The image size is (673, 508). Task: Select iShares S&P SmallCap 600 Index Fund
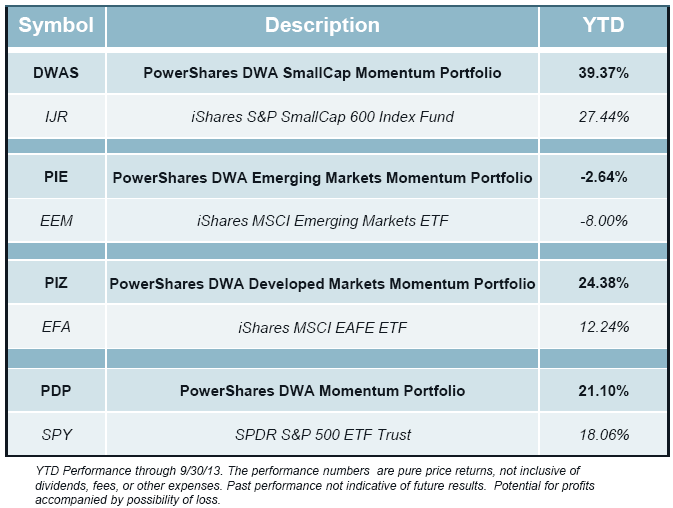coord(322,117)
